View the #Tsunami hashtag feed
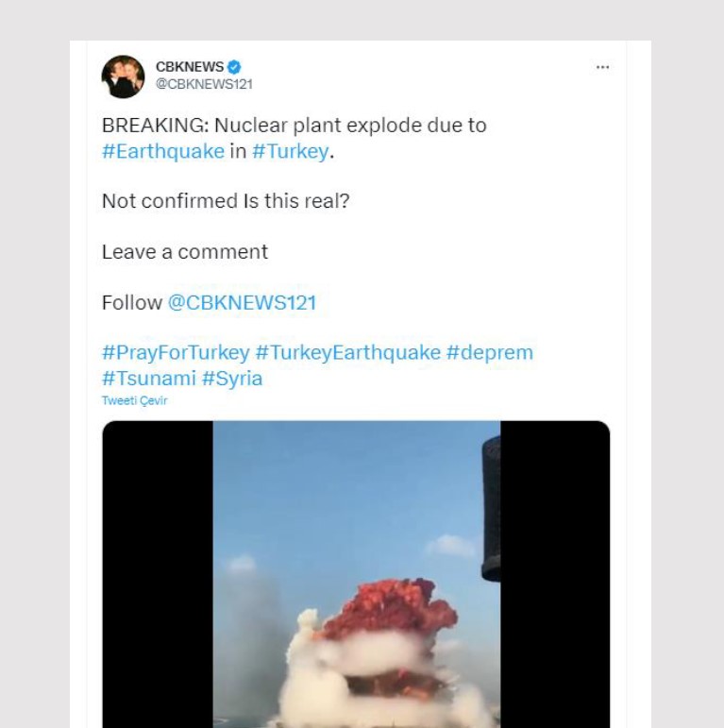Image resolution: width=724 pixels, height=728 pixels. pyautogui.click(x=147, y=379)
